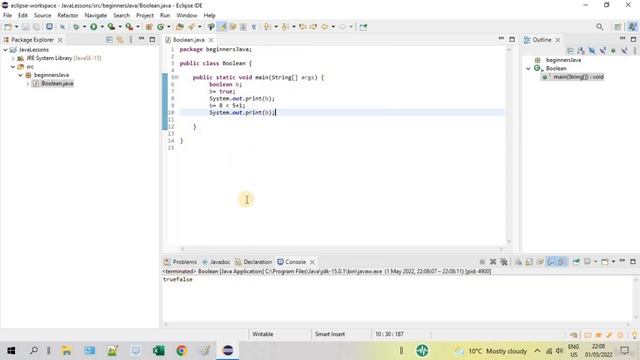Open File Explorer from the taskbar
This screenshot has width=640, height=360.
[67, 351]
